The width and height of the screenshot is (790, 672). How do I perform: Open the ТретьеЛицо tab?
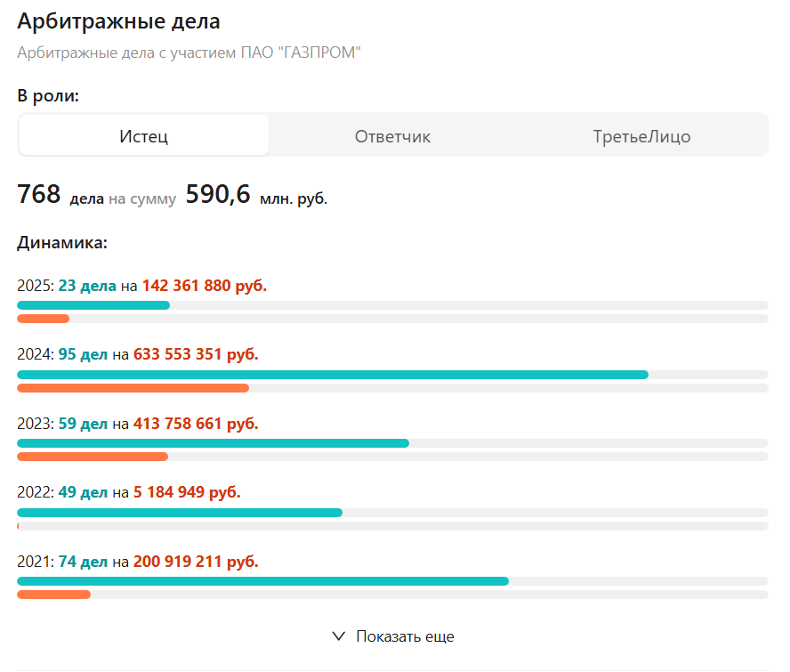click(641, 136)
